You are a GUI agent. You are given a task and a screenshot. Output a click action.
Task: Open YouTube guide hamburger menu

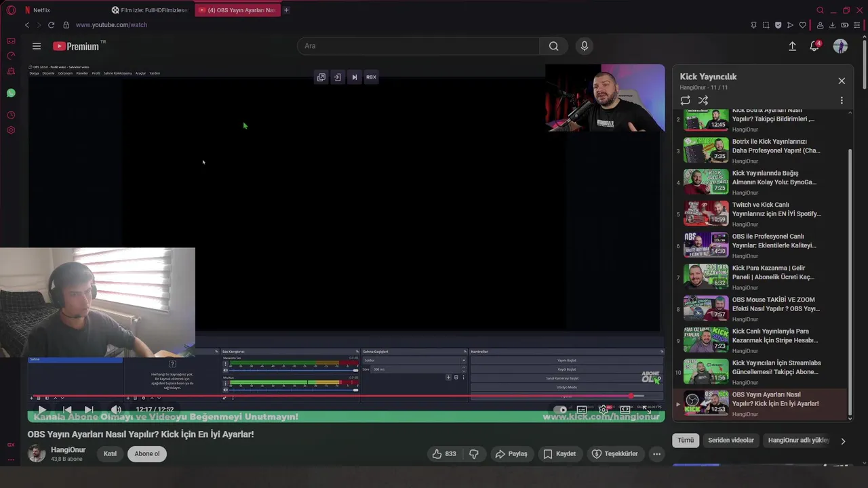(x=37, y=46)
